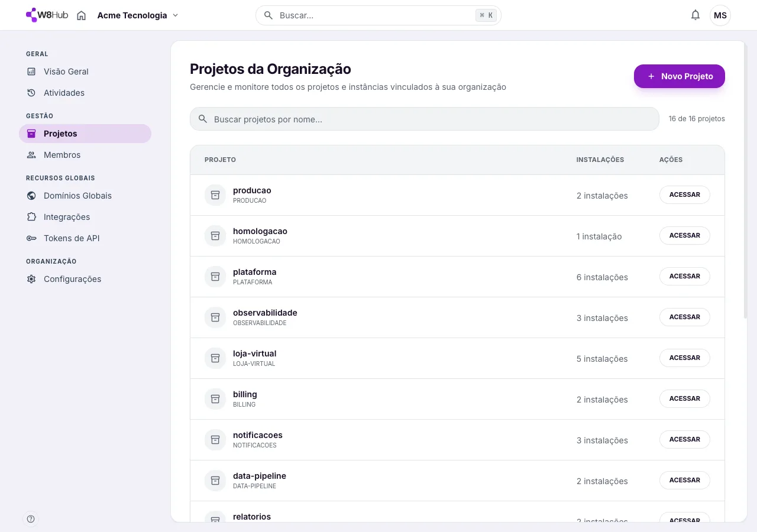This screenshot has width=757, height=532.
Task: Click ACESSAR for data-pipeline project
Action: point(685,480)
